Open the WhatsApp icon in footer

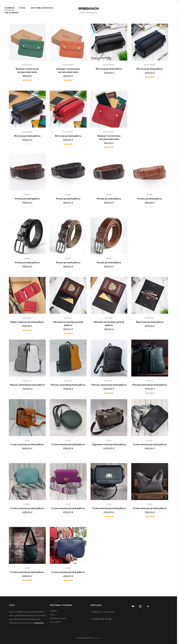tap(140, 606)
